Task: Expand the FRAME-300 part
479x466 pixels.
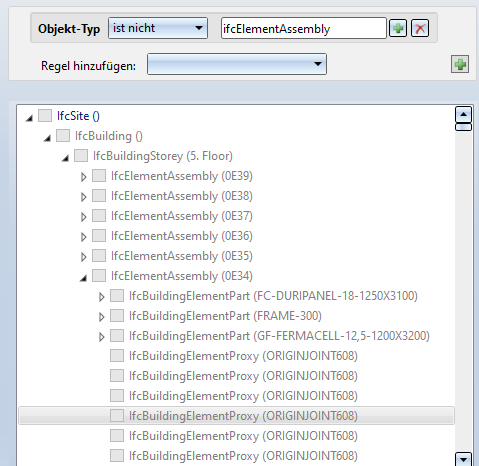Action: [x=101, y=317]
